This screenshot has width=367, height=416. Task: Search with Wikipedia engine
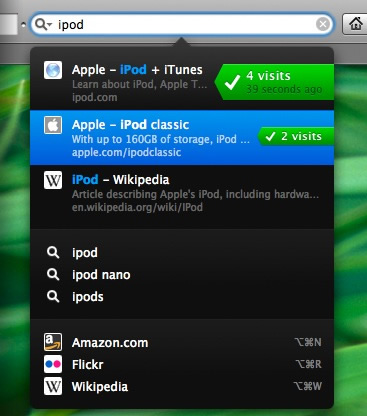182,386
